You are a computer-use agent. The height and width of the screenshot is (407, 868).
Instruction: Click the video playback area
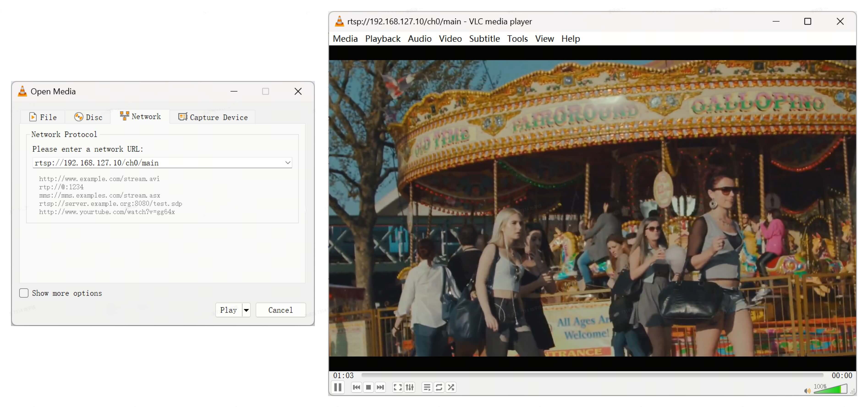pos(592,208)
